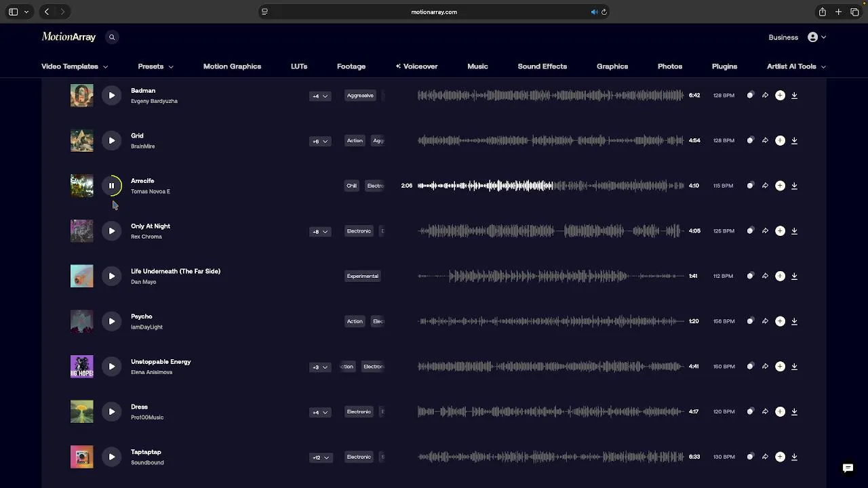
Task: Add Taptaptap to a collection
Action: point(780,457)
